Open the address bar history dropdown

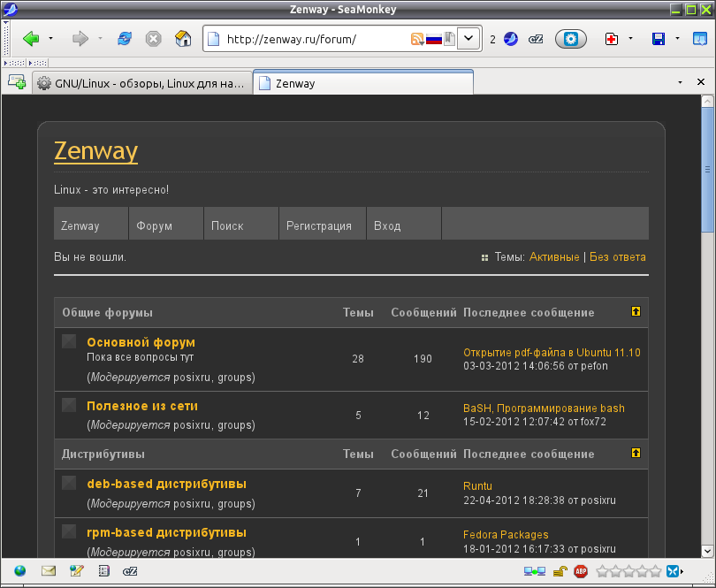point(468,39)
